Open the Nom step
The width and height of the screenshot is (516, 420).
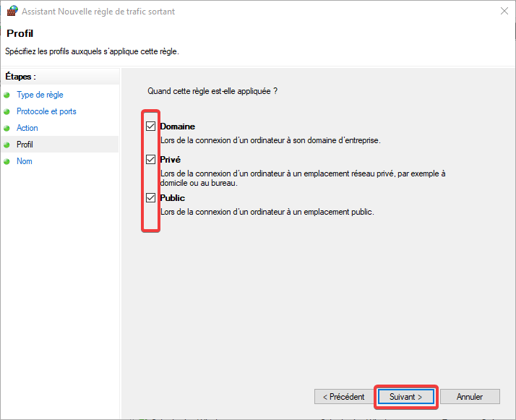click(25, 161)
